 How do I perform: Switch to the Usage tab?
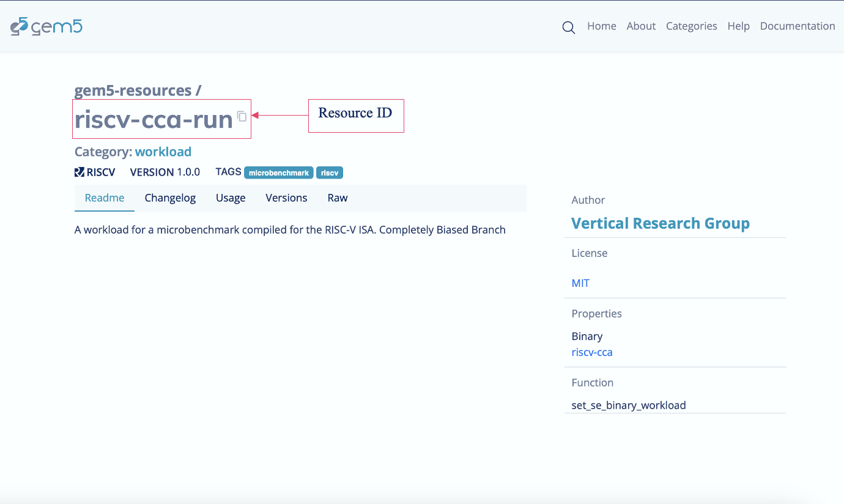[231, 198]
